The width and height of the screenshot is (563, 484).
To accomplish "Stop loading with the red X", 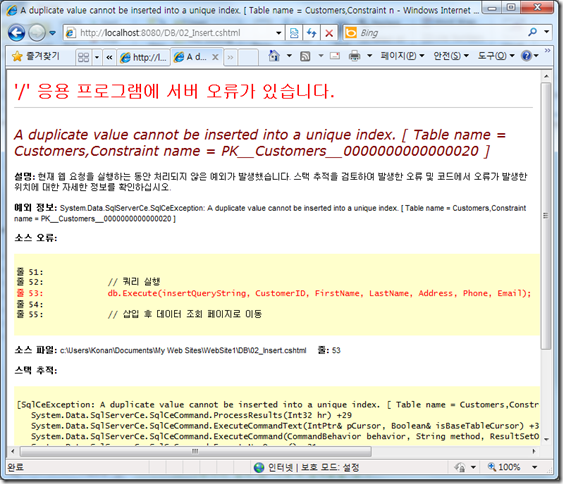I will [329, 33].
